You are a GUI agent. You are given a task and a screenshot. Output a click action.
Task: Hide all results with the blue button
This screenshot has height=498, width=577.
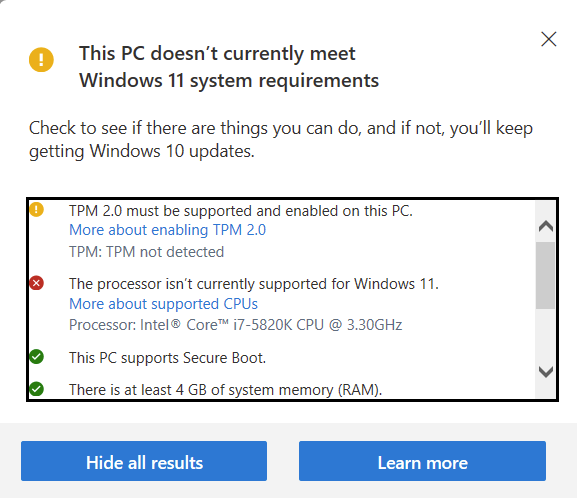(x=144, y=461)
